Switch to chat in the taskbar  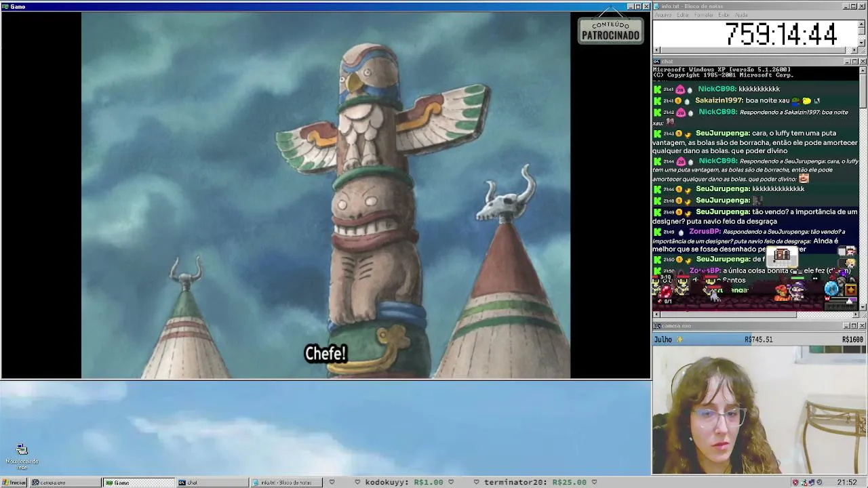[x=212, y=483]
